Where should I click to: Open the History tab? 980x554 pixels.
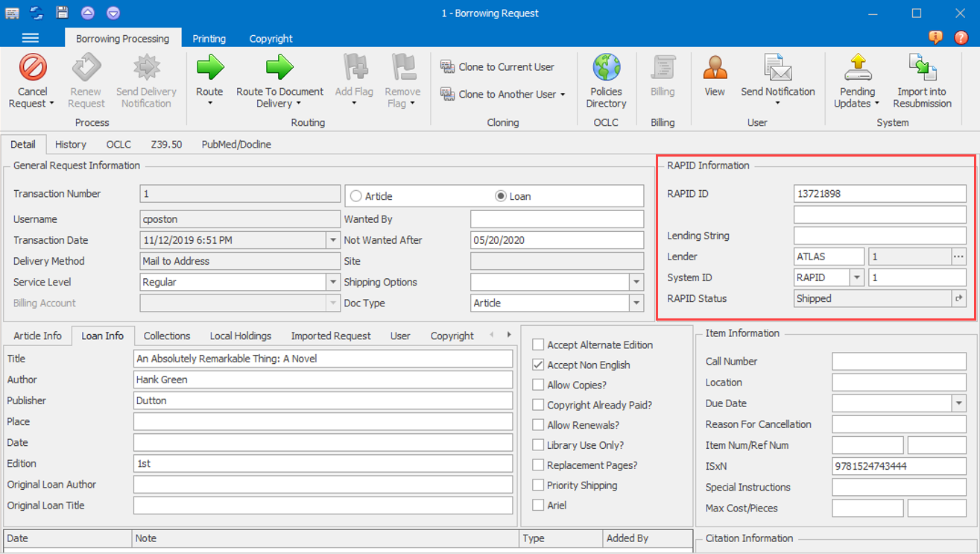[x=70, y=144]
